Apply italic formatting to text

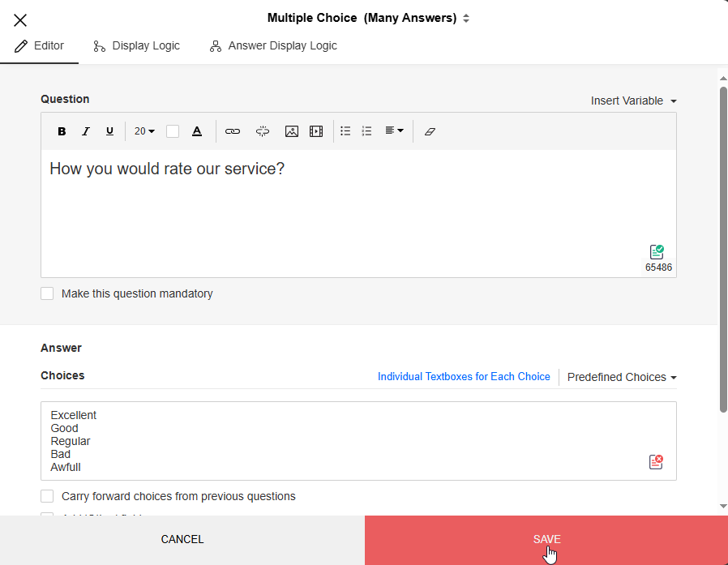[86, 131]
